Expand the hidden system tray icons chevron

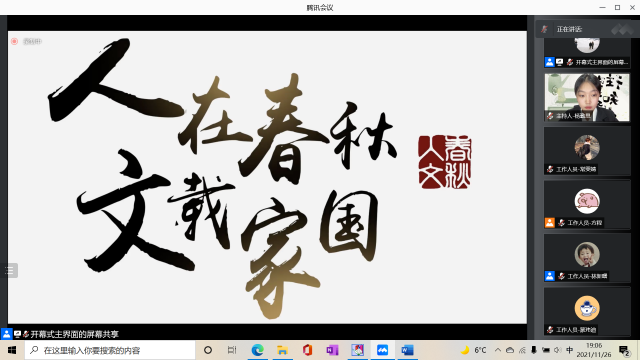[x=498, y=350]
